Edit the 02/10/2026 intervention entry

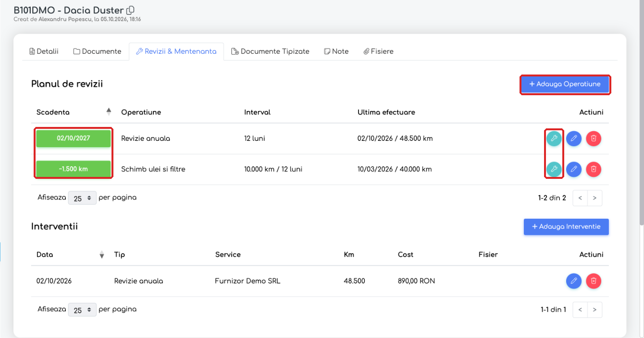(x=574, y=281)
